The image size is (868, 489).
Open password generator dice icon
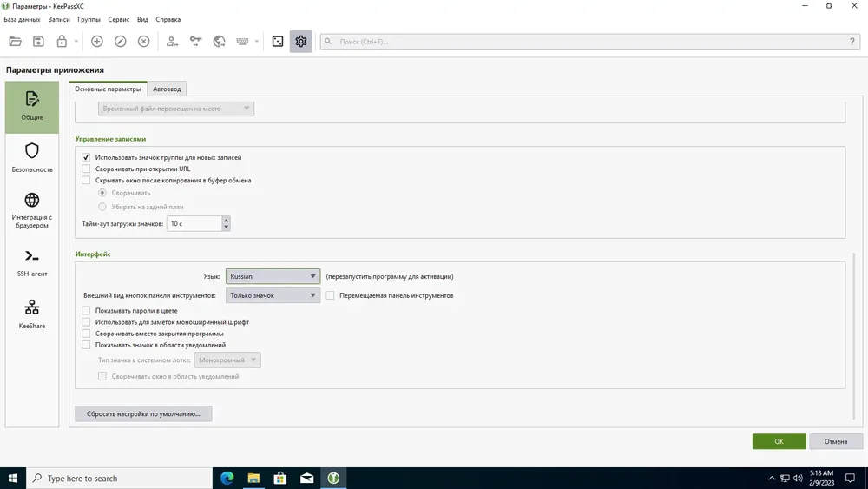(x=278, y=42)
